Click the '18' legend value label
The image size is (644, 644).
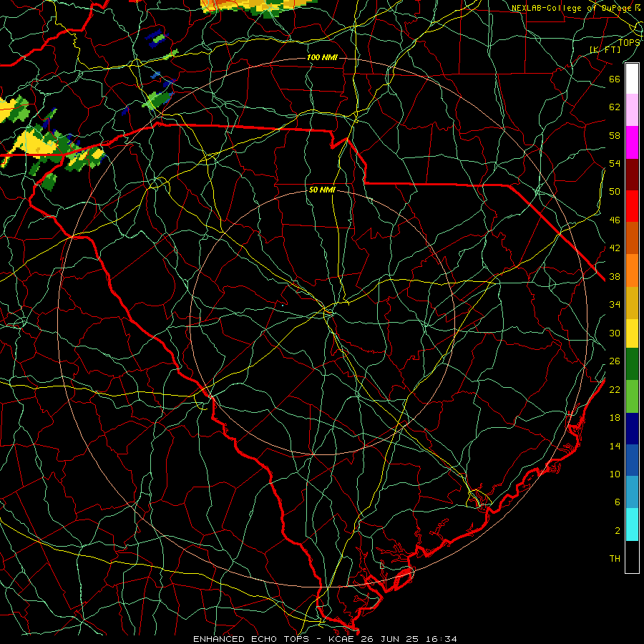pyautogui.click(x=615, y=418)
